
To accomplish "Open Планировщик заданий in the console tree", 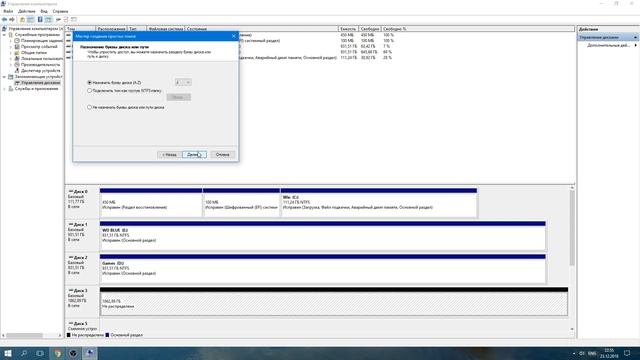I will point(42,41).
